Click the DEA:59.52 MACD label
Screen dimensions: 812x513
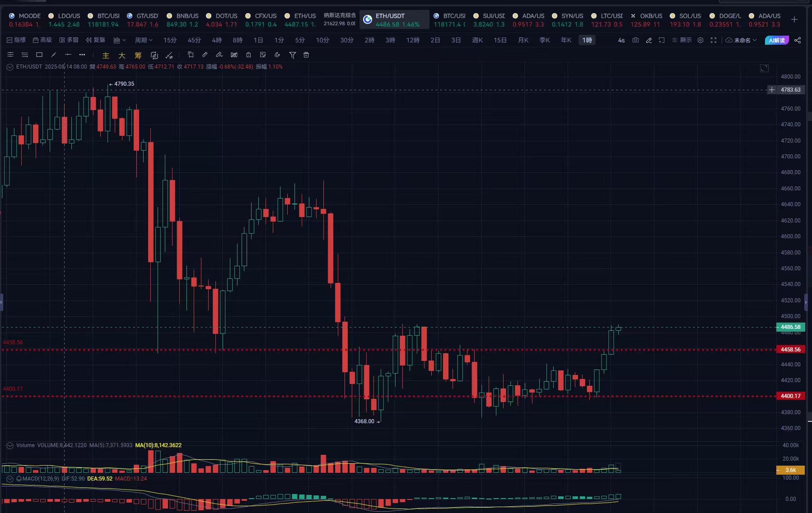(100, 479)
